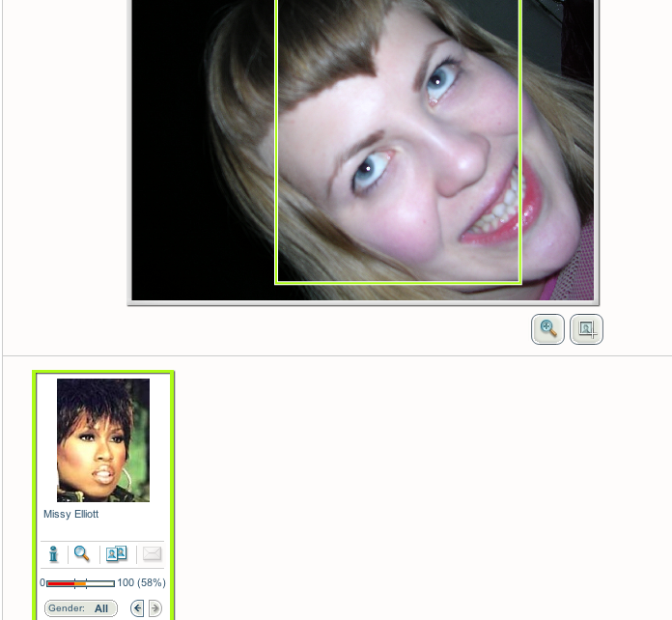Go to next match with right arrow
Screen dimensions: 672x620
pos(154,608)
